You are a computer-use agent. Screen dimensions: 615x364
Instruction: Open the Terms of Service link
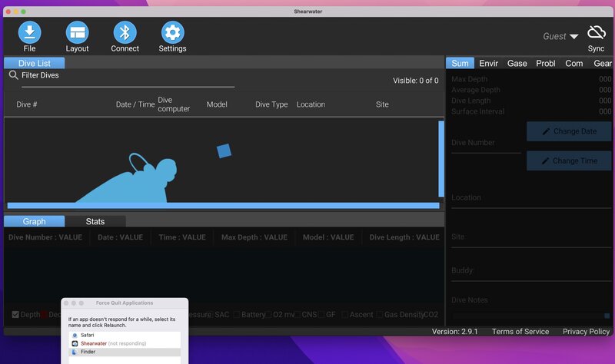(x=520, y=332)
